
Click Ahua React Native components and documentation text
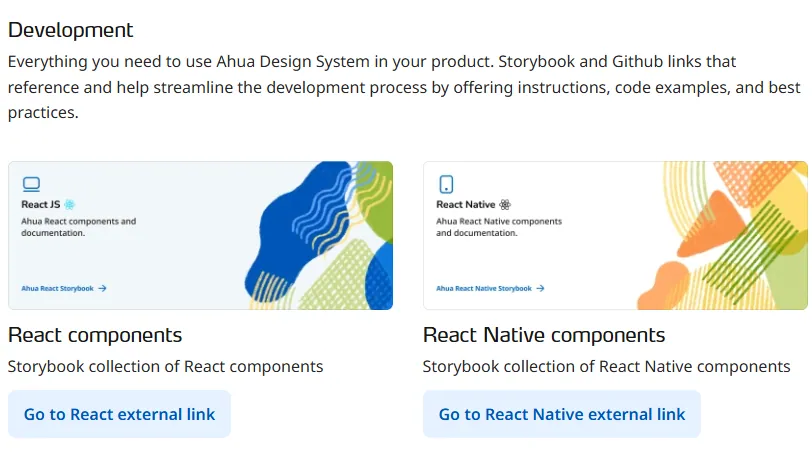(499, 227)
